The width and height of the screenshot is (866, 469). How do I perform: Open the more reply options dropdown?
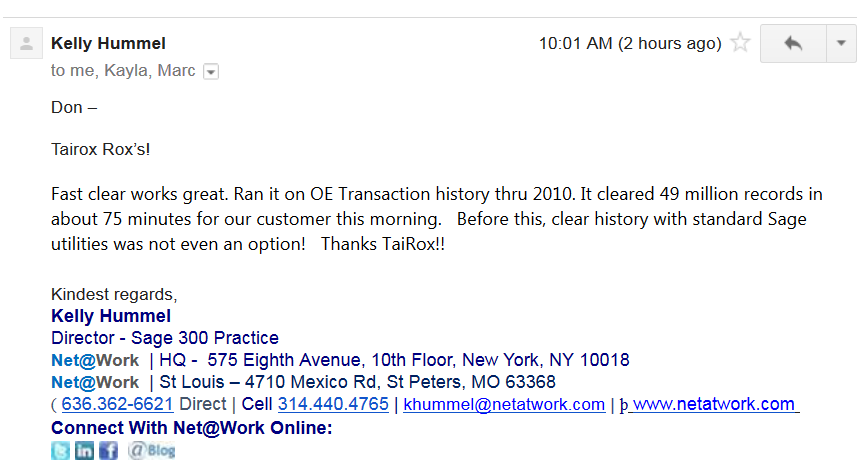tap(841, 43)
